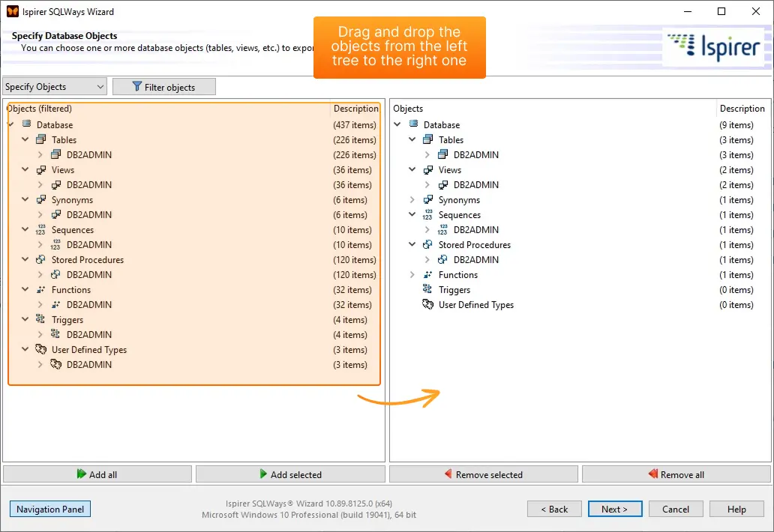The image size is (774, 532).
Task: Click the Views icon in left filtered tree
Action: pyautogui.click(x=41, y=169)
